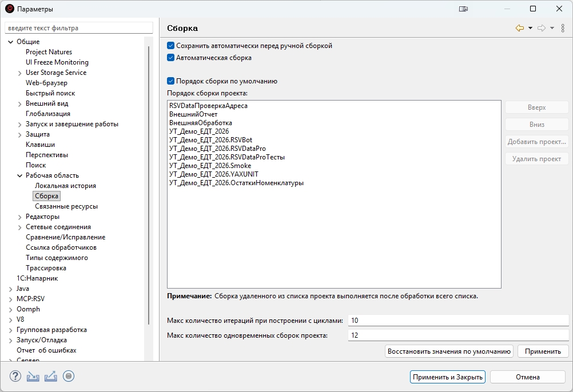Collapse the 'Общие' tree node
Viewport: 573px width, 392px height.
11,42
